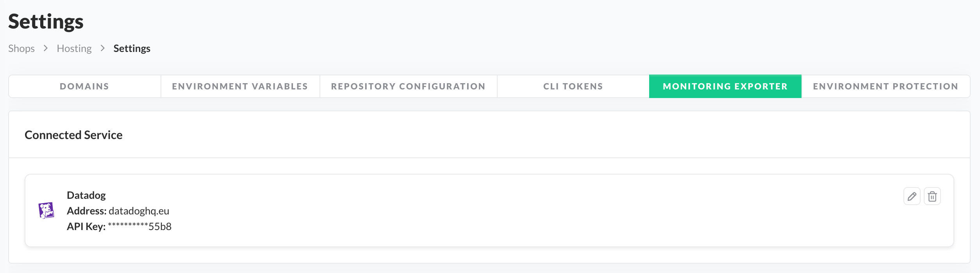Edit the Datadog connected service
The height and width of the screenshot is (273, 980).
pos(912,196)
